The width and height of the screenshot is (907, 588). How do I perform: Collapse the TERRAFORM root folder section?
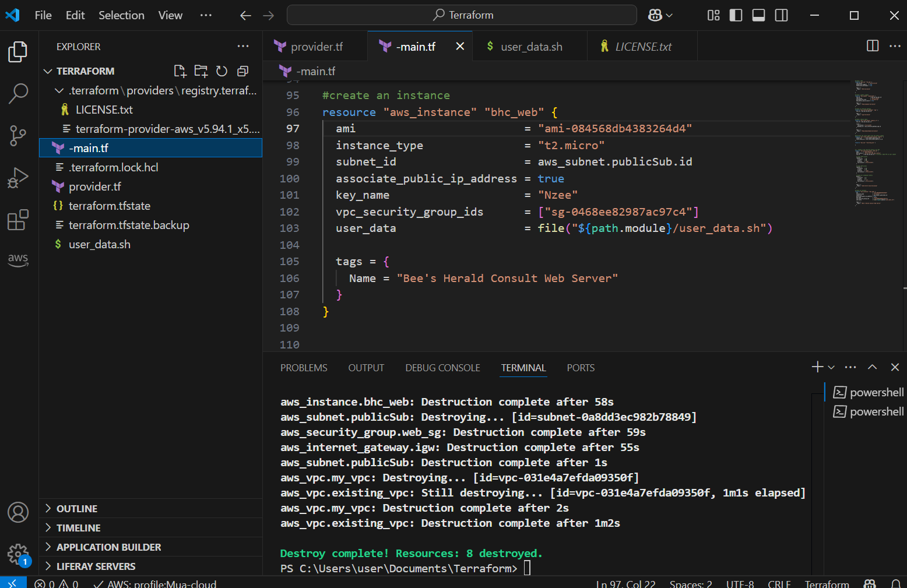point(48,71)
